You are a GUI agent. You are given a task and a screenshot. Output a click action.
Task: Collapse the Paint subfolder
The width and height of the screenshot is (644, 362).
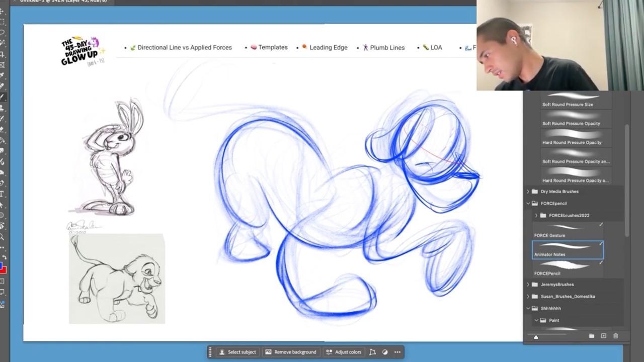536,320
